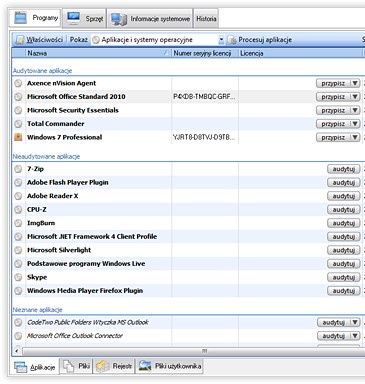Click the horizontal scrollbar left arrow

click(17, 351)
